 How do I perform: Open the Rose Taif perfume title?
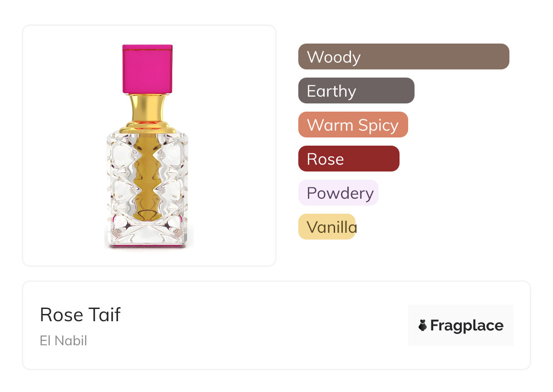(x=80, y=314)
